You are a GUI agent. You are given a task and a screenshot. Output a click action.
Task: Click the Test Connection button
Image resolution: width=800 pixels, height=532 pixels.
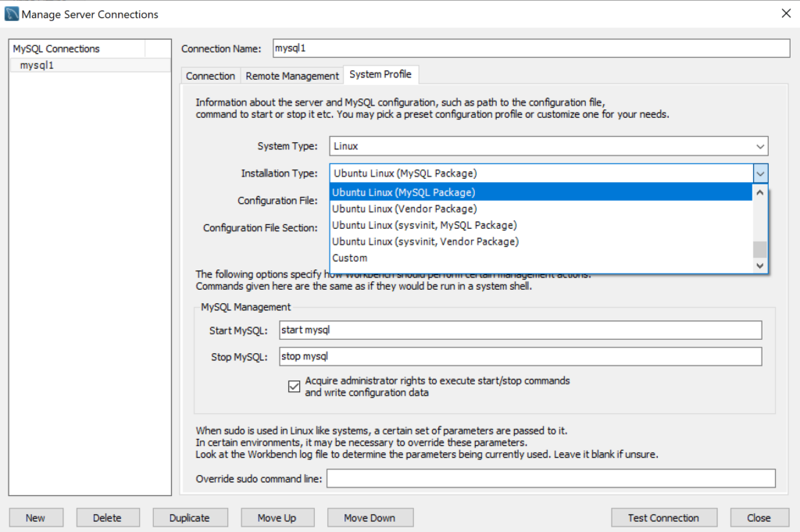coord(663,518)
